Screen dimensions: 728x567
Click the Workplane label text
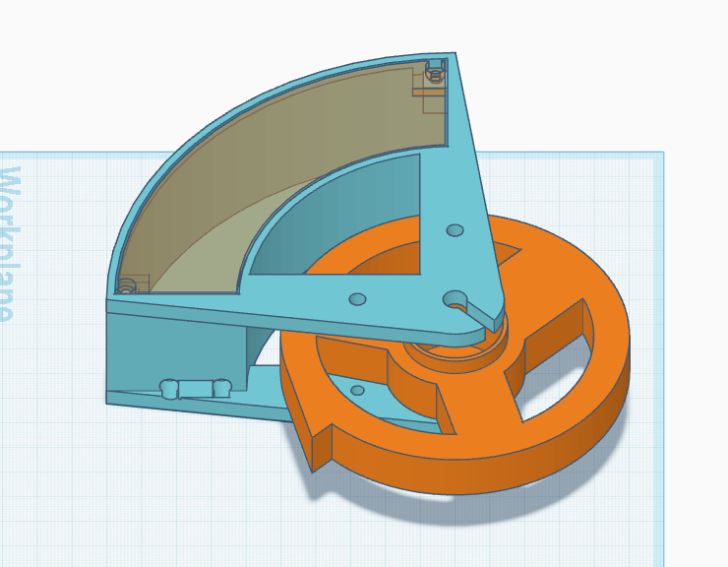pyautogui.click(x=10, y=241)
